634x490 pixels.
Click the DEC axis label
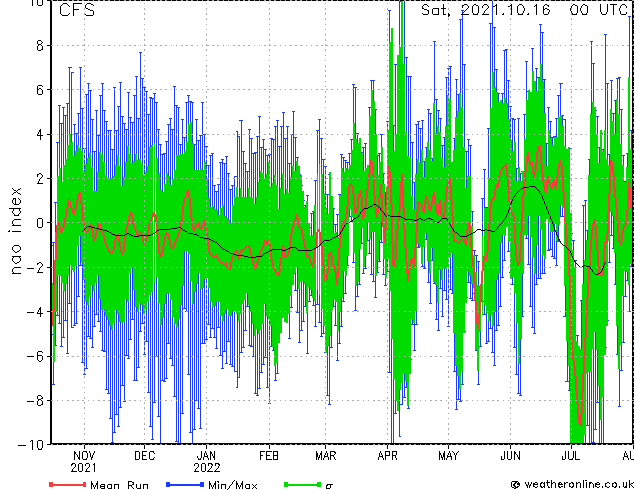(144, 456)
